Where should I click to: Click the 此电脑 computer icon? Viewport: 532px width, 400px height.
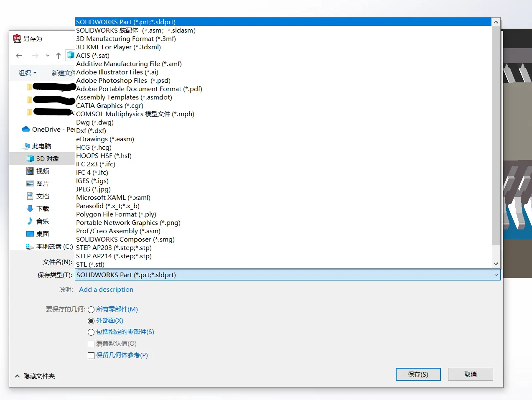pyautogui.click(x=27, y=146)
